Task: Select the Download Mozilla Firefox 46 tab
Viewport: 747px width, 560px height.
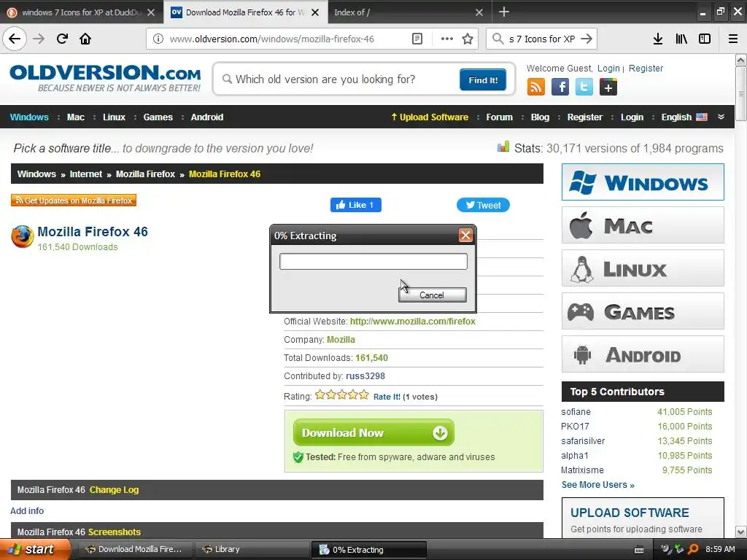Action: pos(245,12)
